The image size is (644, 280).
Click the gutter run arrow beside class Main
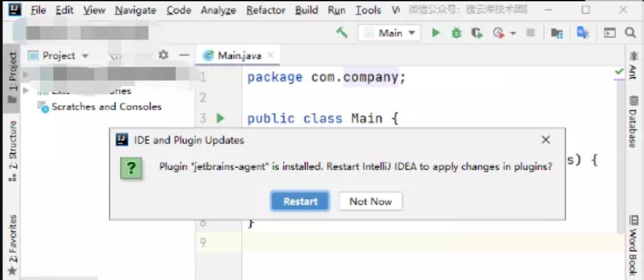click(220, 118)
